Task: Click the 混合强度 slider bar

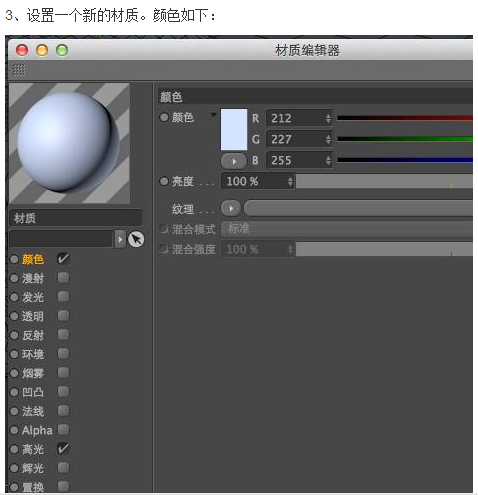Action: pyautogui.click(x=385, y=249)
